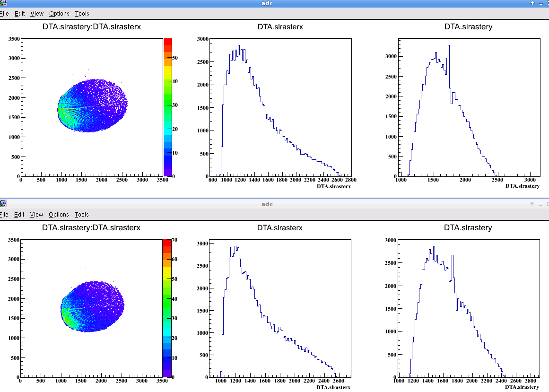
Task: Select lower 2D plot title DTA.slrastery:DTA.slrasterx
Action: [x=91, y=228]
